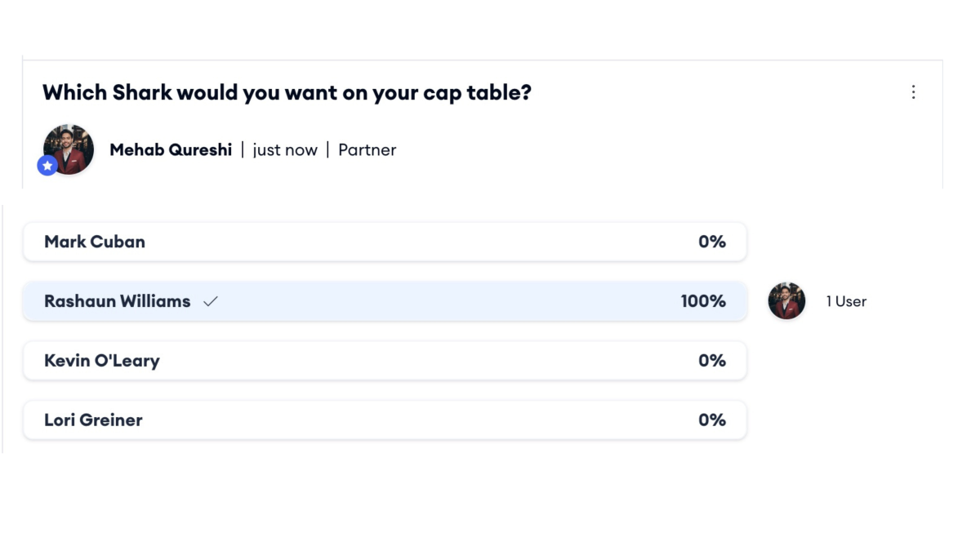
Task: Click the 0% result for Kevin O'Leary
Action: pos(712,361)
